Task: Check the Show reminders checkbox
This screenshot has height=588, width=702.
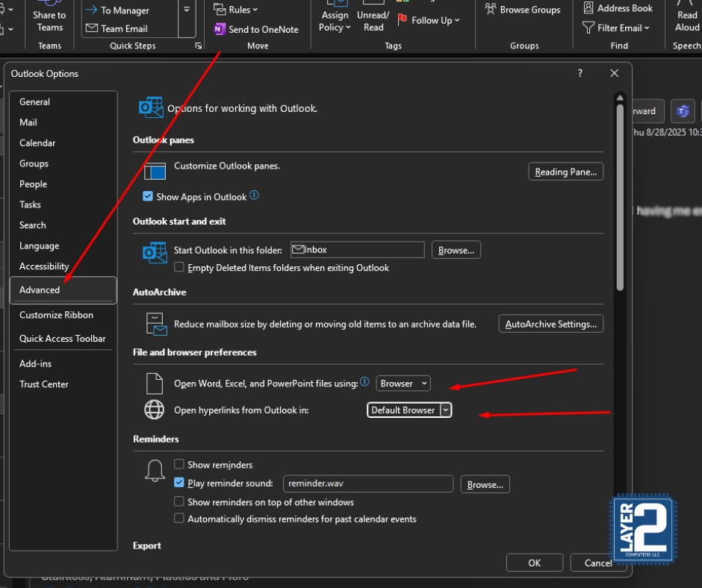Action: [179, 465]
